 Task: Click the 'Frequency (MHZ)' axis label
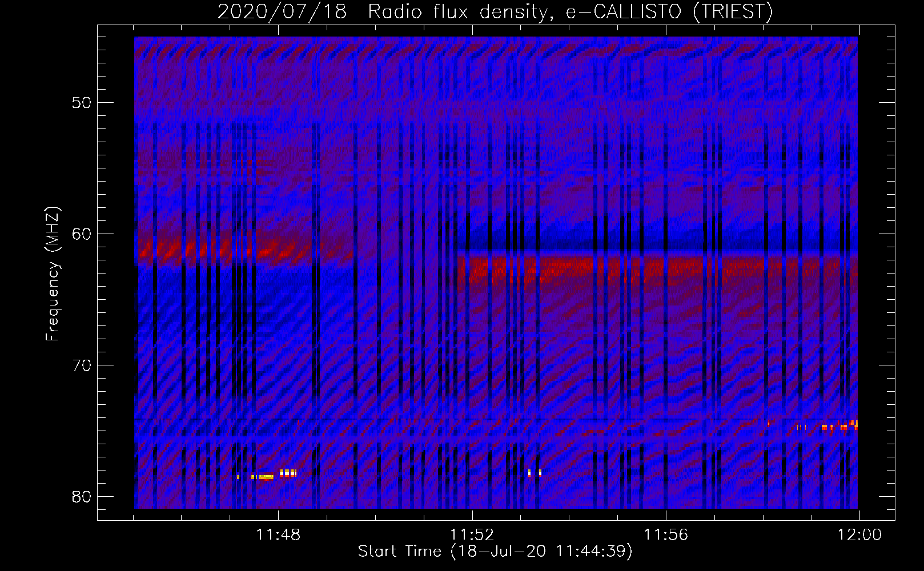(53, 274)
